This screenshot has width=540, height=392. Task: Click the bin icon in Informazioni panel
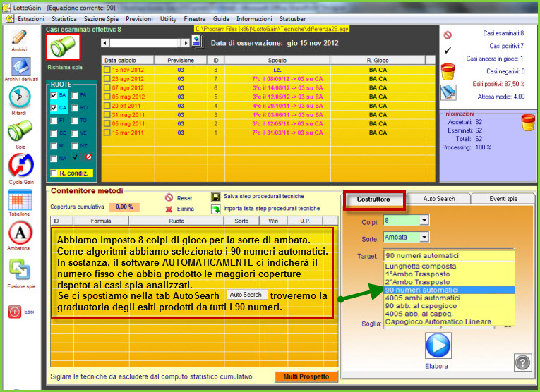tap(528, 123)
